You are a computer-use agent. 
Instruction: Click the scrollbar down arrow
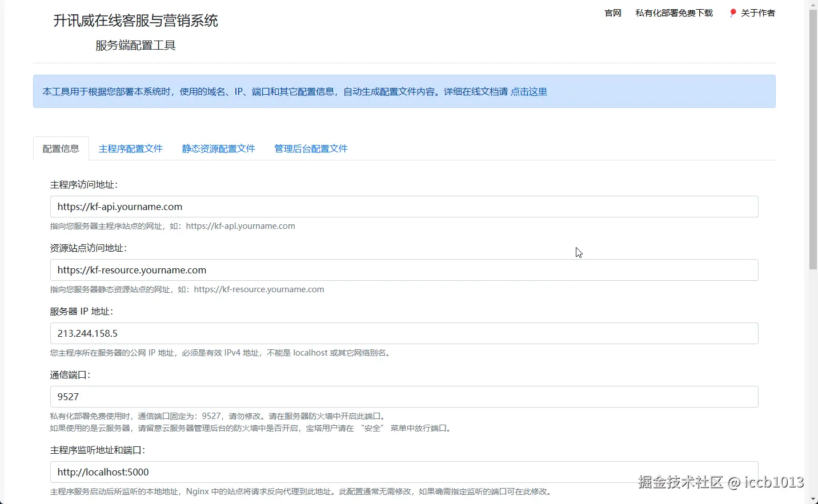coord(813,499)
